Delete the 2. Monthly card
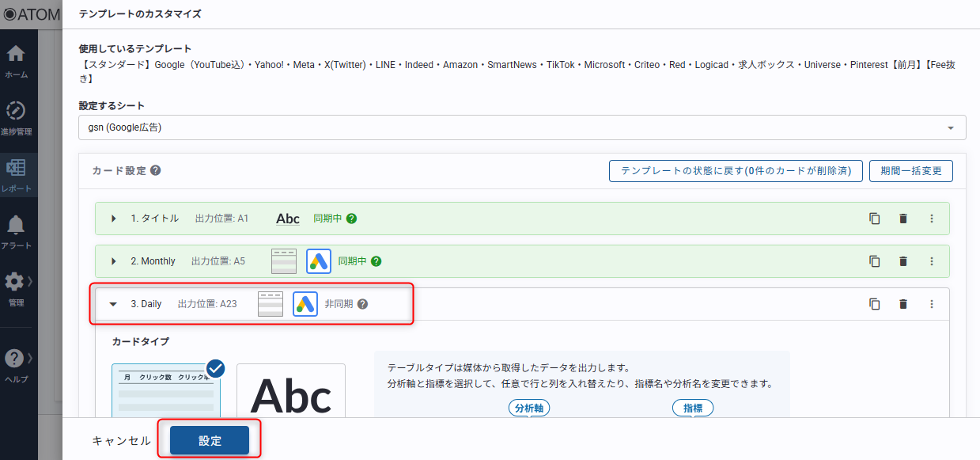The image size is (980, 460). [x=902, y=261]
